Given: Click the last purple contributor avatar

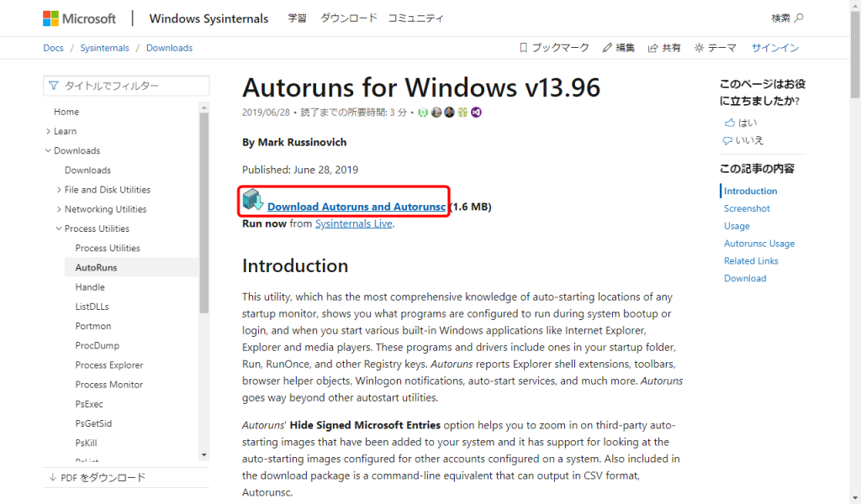Looking at the screenshot, I should (476, 113).
